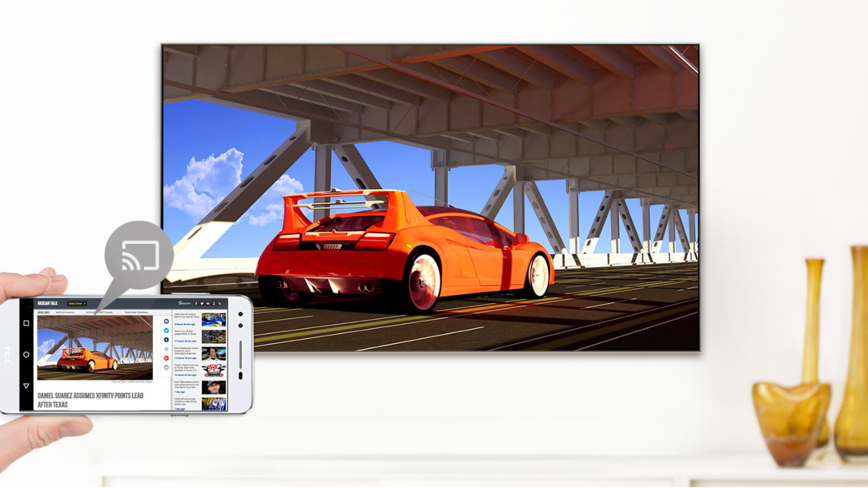Open the NASCAR America quick link
Image resolution: width=868 pixels, height=488 pixels.
tap(65, 313)
